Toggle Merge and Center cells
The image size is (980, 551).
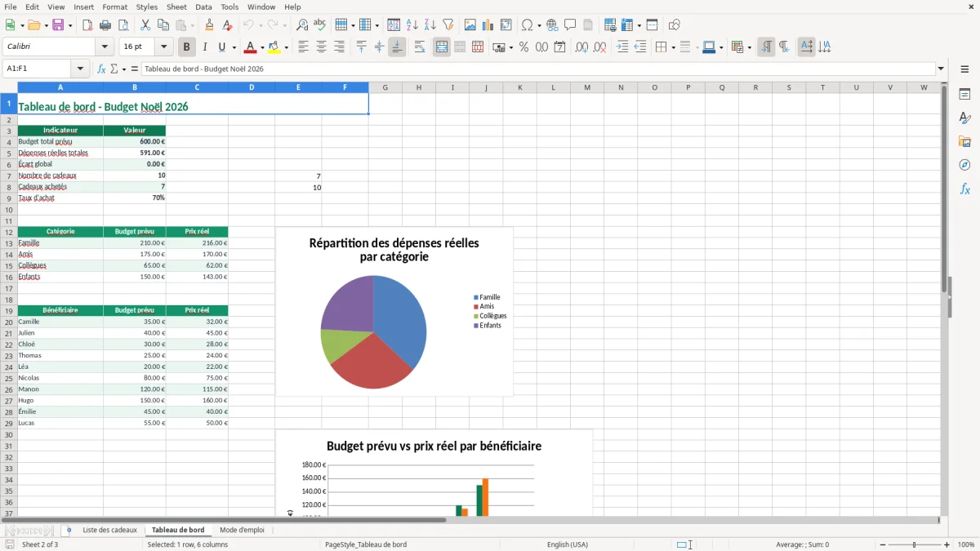point(442,47)
